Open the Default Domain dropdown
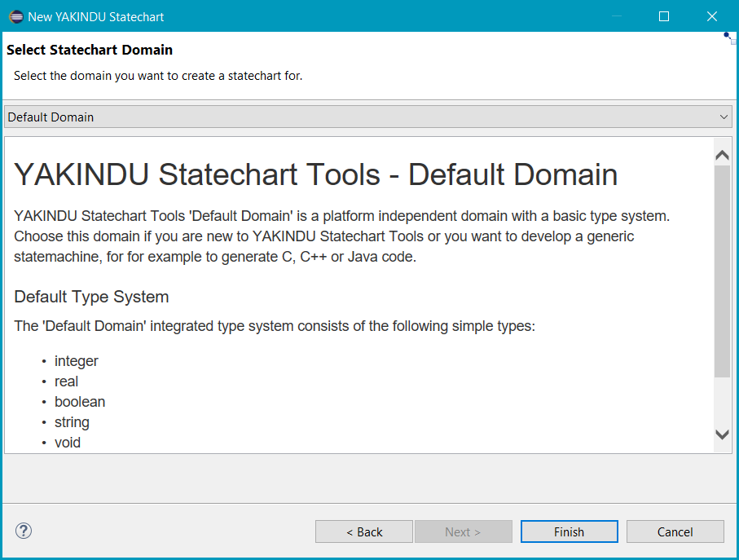Screen dimensions: 739x560 tap(368, 117)
